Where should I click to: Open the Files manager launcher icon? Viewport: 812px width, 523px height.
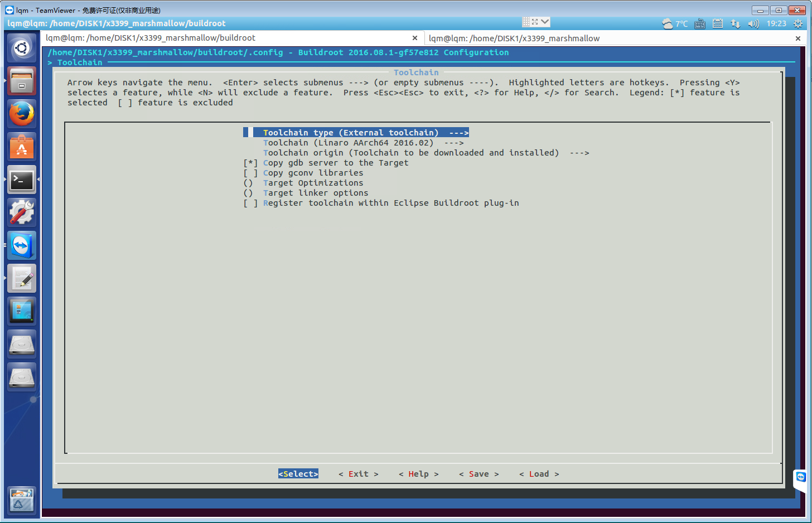pyautogui.click(x=22, y=81)
